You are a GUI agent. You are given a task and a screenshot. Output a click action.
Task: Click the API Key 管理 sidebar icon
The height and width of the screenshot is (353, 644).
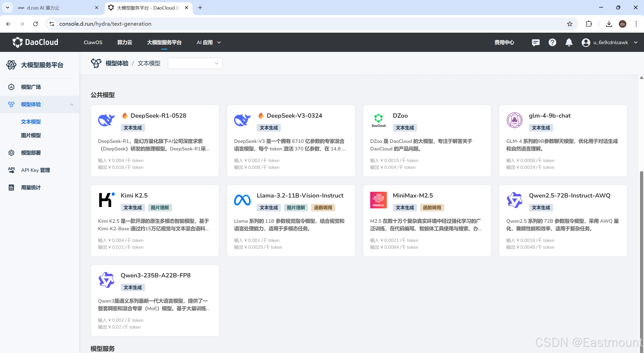tap(11, 170)
